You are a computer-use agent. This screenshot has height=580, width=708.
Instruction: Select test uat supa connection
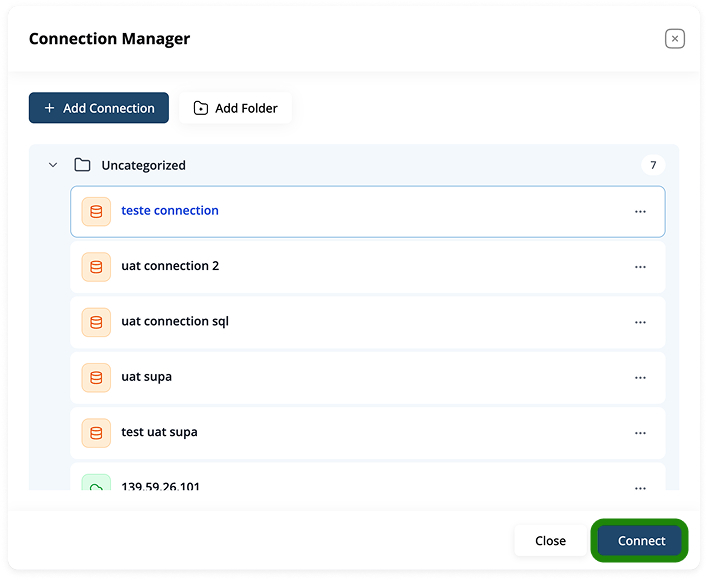coord(368,433)
